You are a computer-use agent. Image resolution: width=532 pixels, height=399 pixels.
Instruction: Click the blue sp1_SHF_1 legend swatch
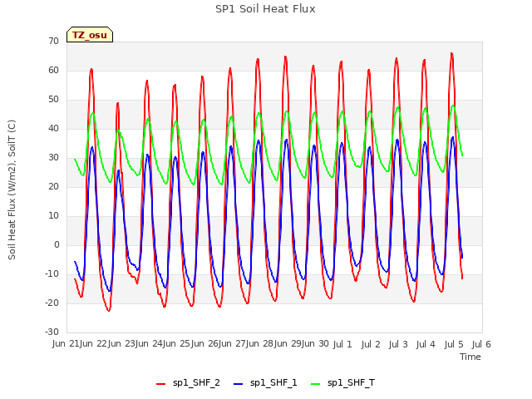pyautogui.click(x=239, y=384)
